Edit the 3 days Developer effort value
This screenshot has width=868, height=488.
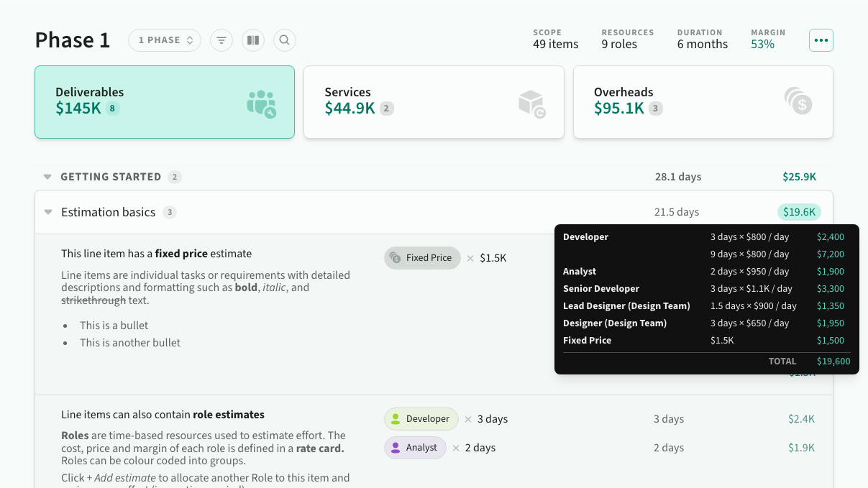[493, 419]
